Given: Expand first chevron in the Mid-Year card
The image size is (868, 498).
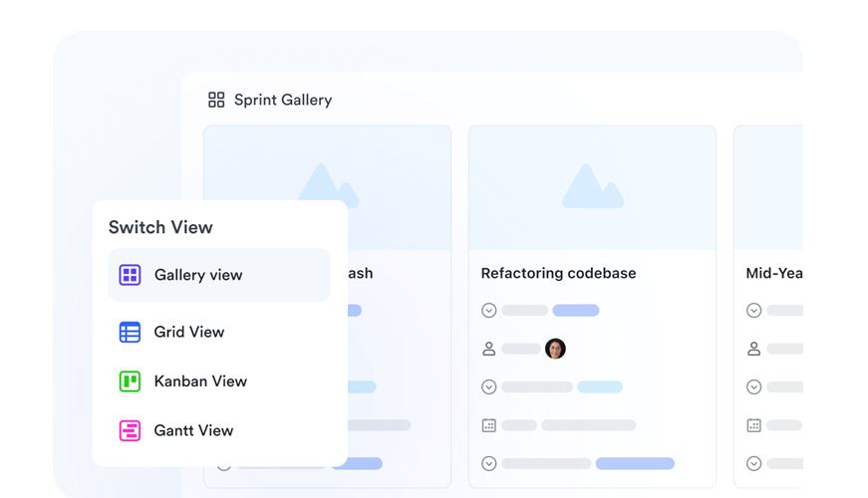Looking at the screenshot, I should click(x=753, y=310).
